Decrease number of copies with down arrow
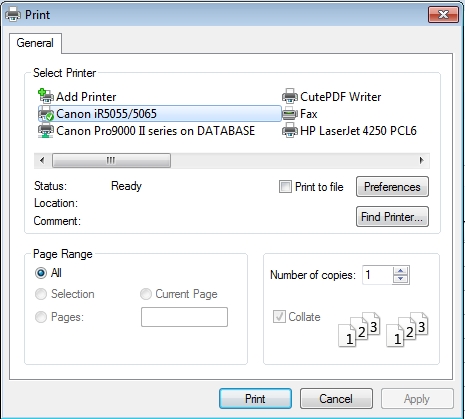The width and height of the screenshot is (465, 419). point(400,279)
